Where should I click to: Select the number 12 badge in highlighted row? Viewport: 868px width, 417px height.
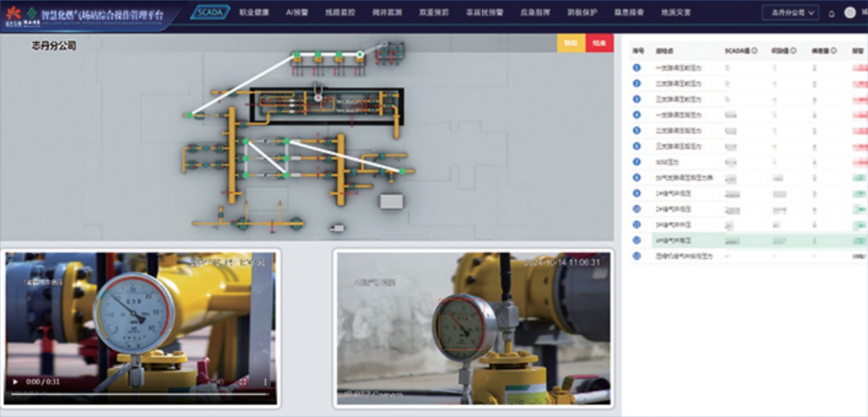[x=636, y=240]
